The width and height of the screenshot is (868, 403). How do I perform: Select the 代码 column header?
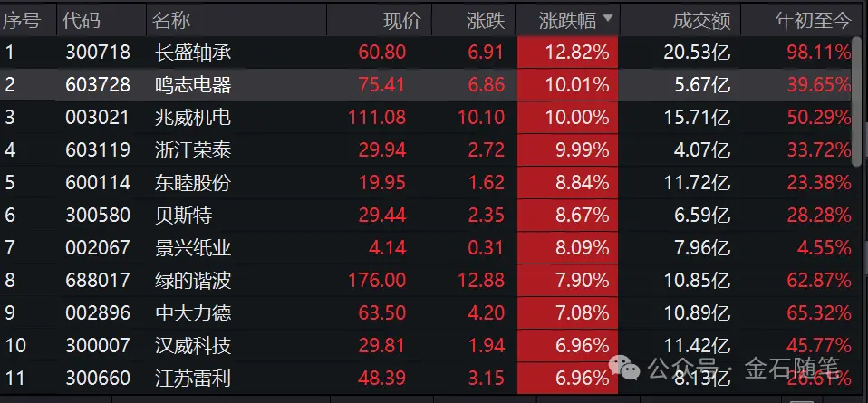tap(82, 20)
